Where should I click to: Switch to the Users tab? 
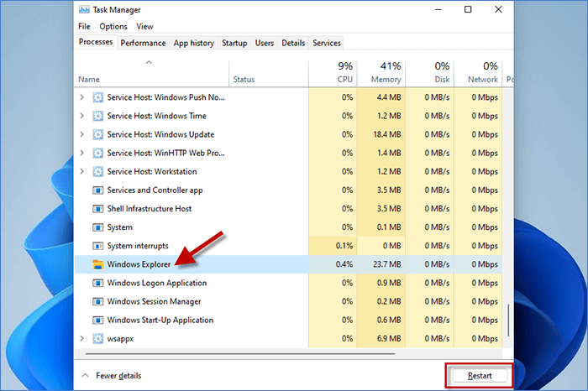tap(265, 43)
